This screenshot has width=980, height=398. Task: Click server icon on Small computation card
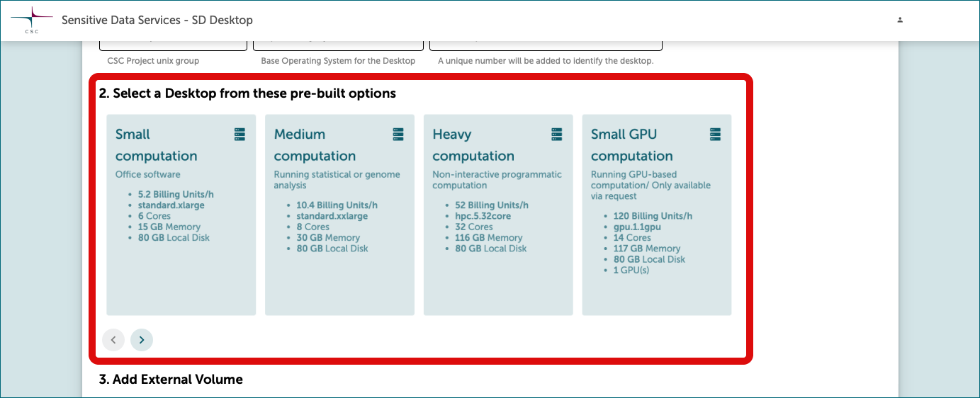click(x=240, y=134)
